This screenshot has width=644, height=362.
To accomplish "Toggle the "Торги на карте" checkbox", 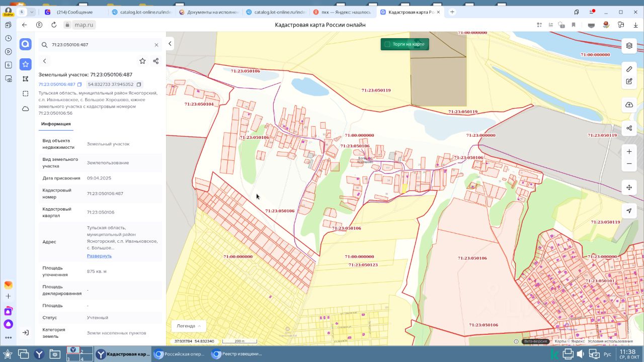I will 387,44.
